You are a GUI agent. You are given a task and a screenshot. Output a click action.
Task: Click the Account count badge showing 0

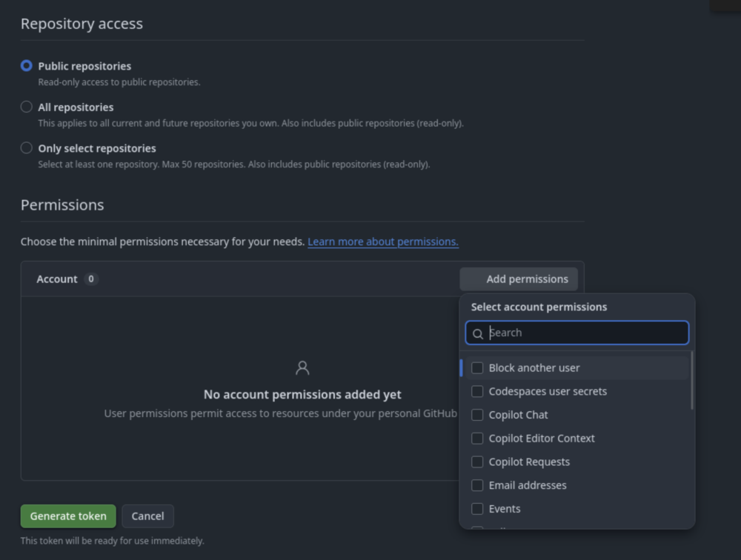coord(91,279)
